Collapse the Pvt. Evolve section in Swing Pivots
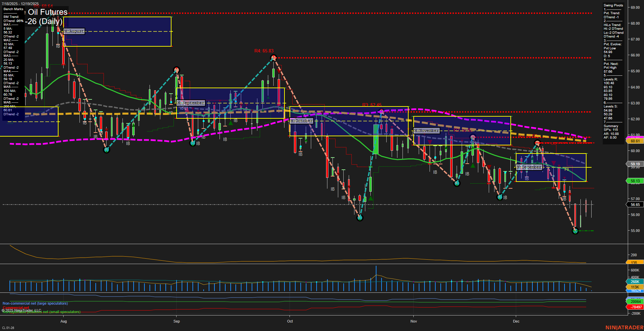 click(x=613, y=44)
